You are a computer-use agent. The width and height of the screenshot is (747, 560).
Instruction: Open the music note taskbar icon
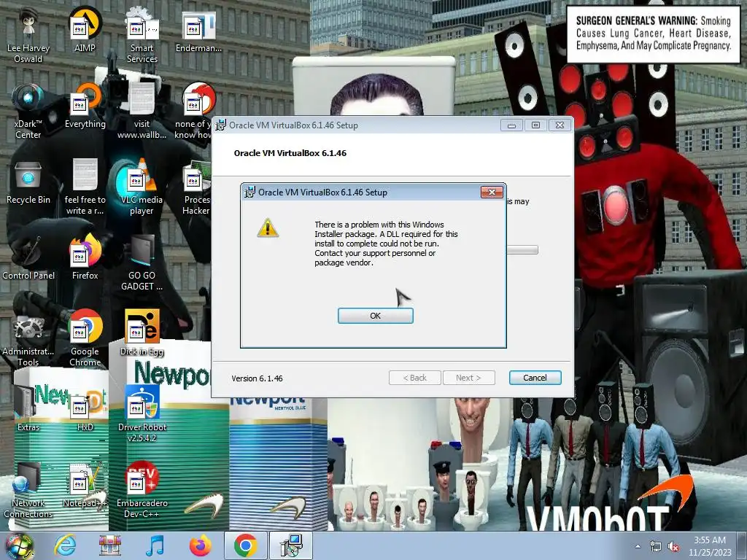[155, 546]
